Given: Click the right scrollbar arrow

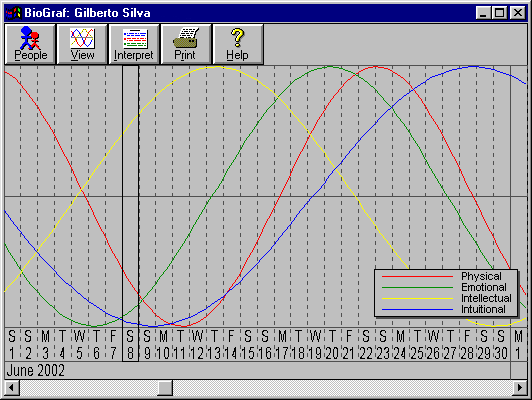Looking at the screenshot, I should pos(520,387).
